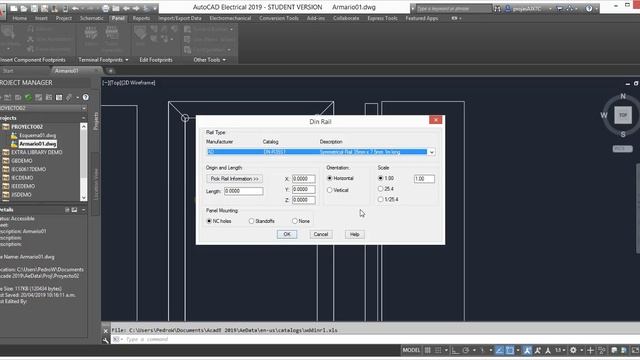
Task: Click the TOP face of the ViewCube
Action: tap(623, 115)
